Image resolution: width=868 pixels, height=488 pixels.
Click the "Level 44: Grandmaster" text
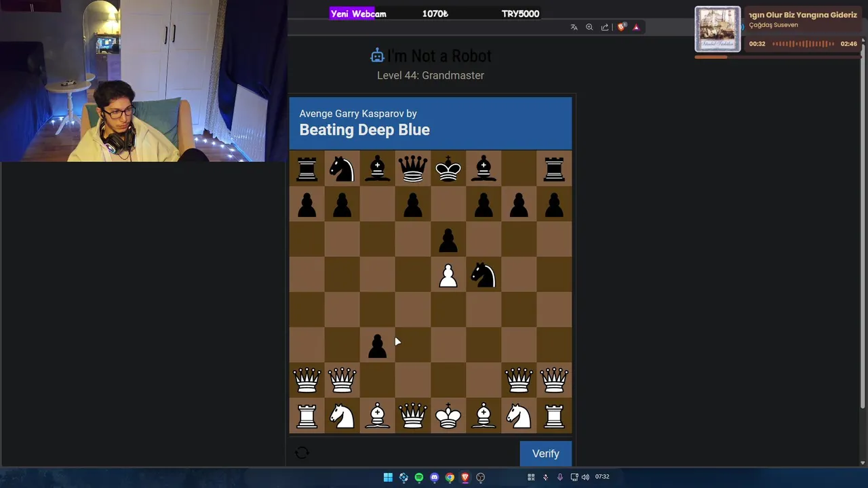pos(431,75)
